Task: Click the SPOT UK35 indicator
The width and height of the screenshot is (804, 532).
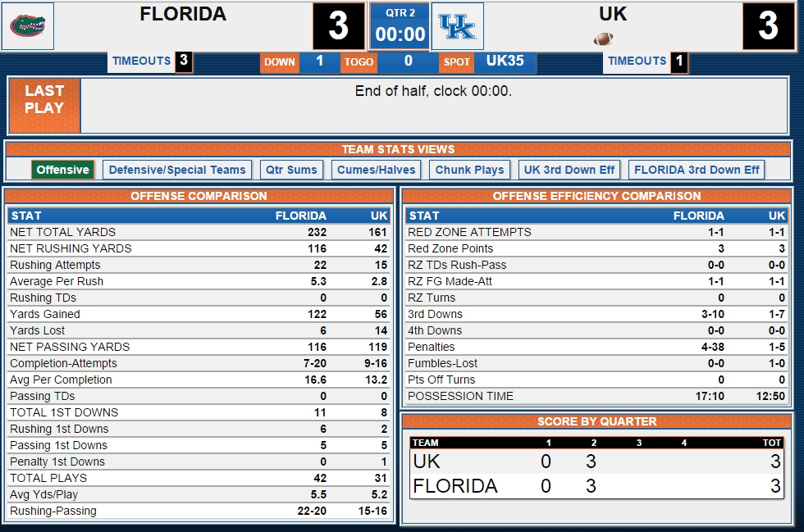Action: (x=487, y=61)
